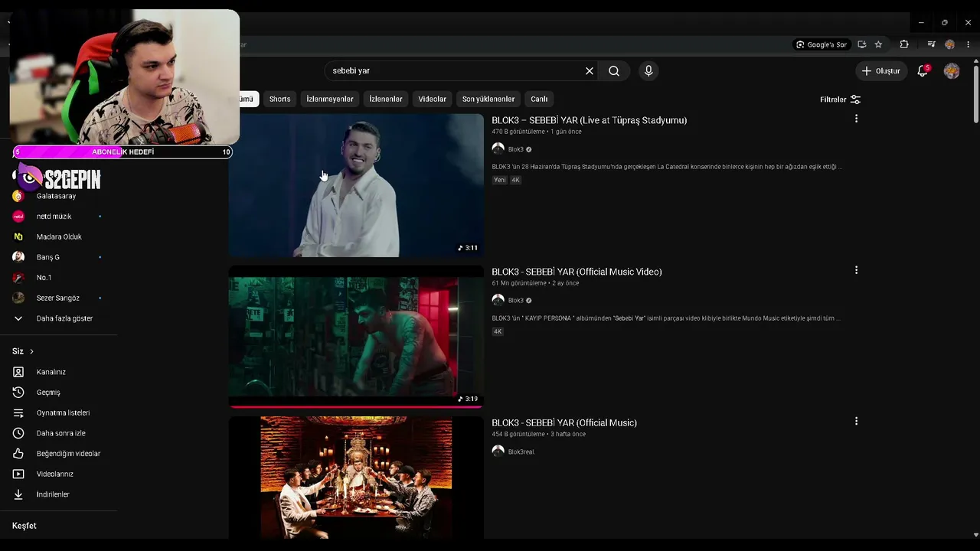Screen dimensions: 980x551
Task: Clear the YouTube search box text
Action: pyautogui.click(x=590, y=70)
